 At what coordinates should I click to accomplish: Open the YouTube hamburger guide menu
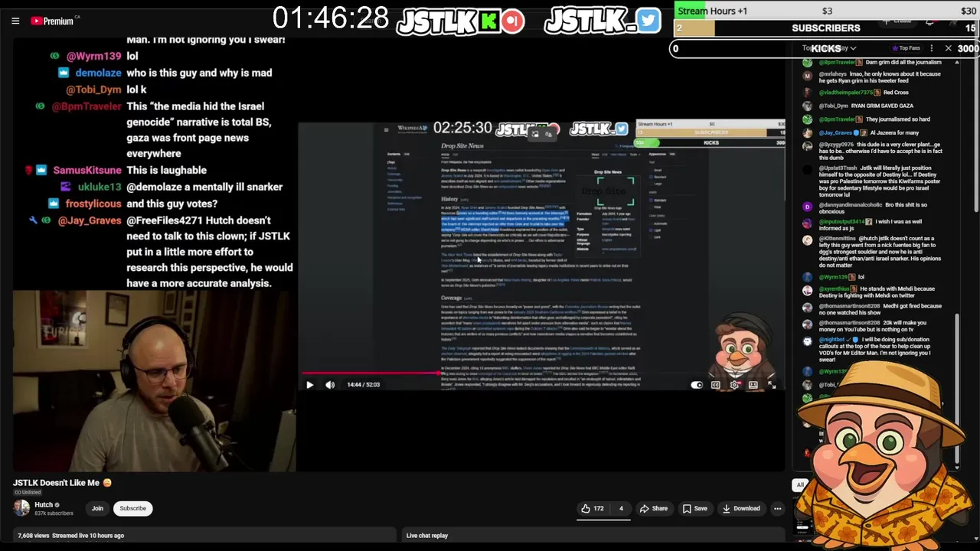pyautogui.click(x=15, y=21)
